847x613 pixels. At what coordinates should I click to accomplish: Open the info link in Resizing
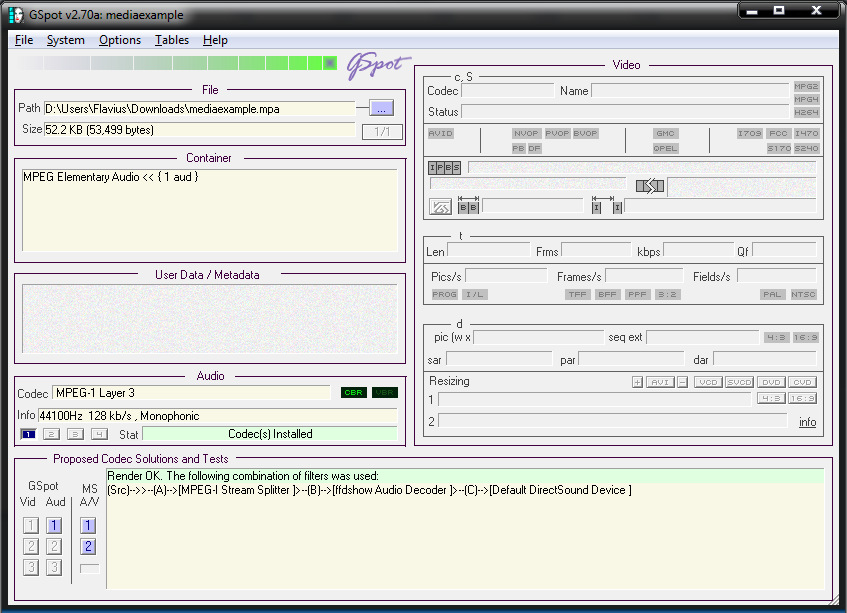point(808,422)
